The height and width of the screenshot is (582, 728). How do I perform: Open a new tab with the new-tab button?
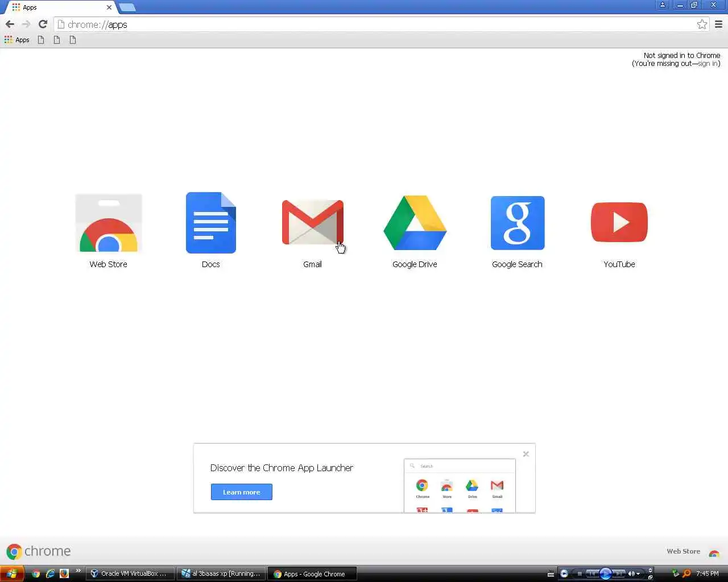coord(127,7)
